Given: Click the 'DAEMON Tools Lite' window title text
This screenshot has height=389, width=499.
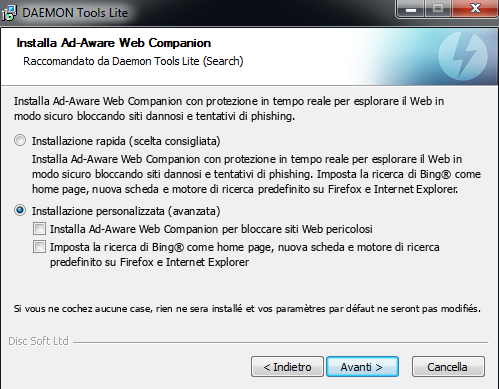Looking at the screenshot, I should pos(75,13).
